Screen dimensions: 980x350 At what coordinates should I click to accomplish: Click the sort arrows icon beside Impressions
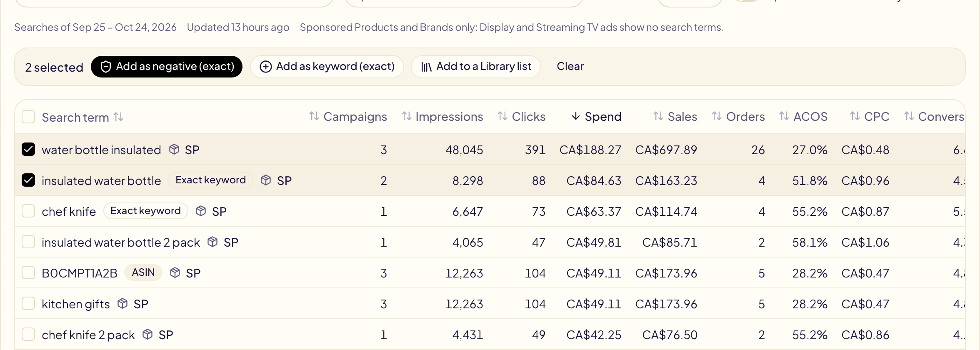pos(407,116)
